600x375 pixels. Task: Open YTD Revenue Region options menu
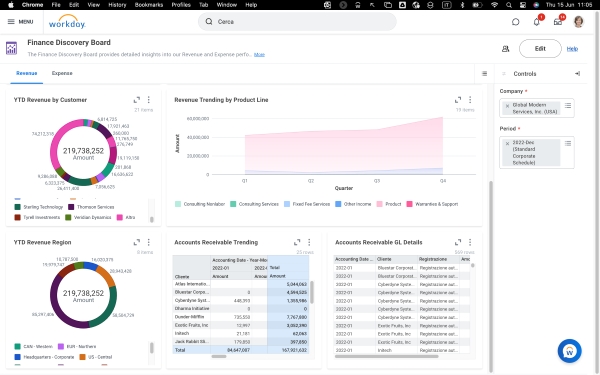[x=148, y=242]
